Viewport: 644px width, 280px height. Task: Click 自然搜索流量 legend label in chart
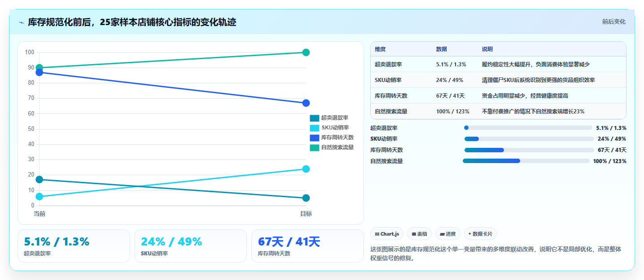(x=337, y=148)
